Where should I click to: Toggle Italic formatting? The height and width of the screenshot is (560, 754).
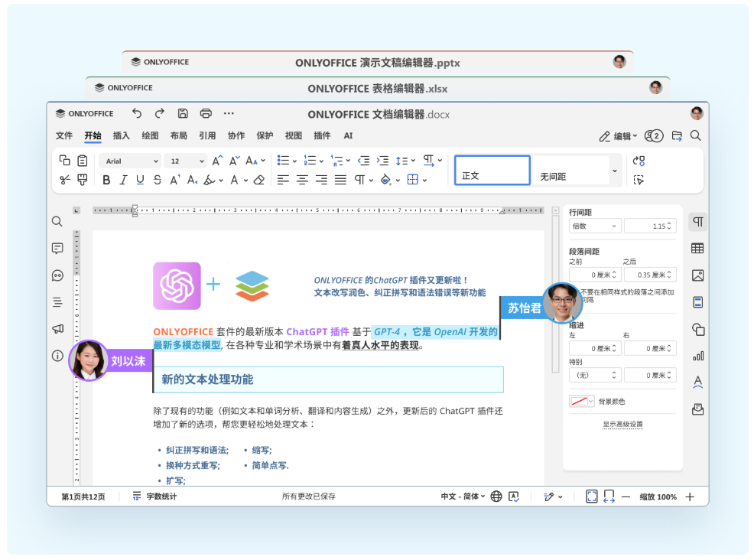click(124, 180)
